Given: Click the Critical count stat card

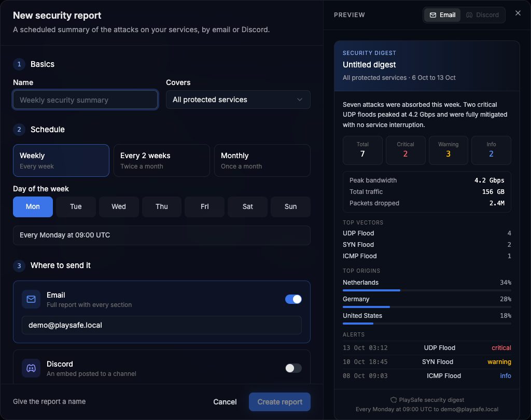Looking at the screenshot, I should (406, 150).
